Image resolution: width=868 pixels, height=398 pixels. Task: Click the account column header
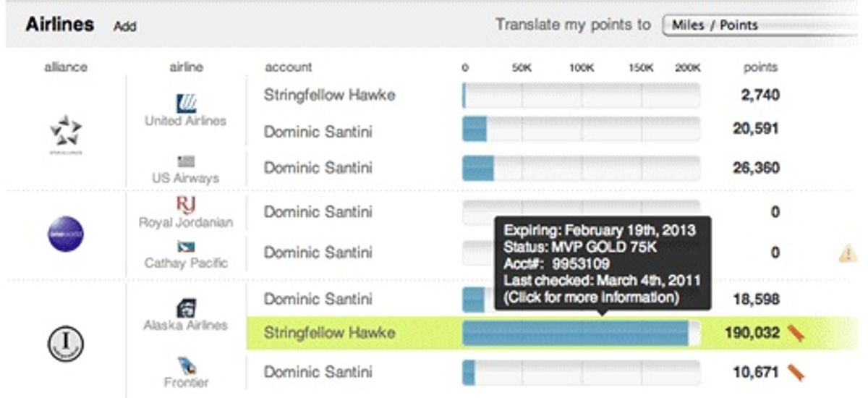(x=288, y=67)
